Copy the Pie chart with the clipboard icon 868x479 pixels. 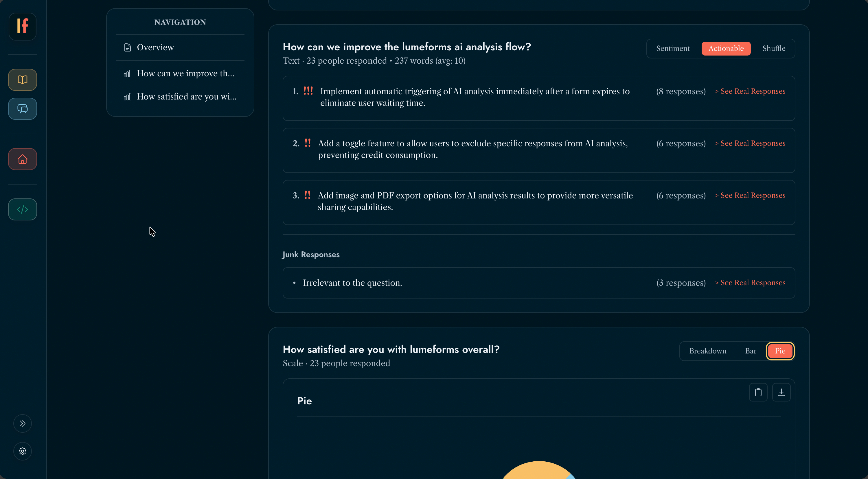point(758,392)
